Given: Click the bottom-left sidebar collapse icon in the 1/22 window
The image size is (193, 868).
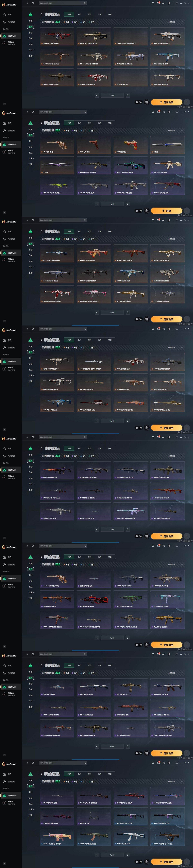Looking at the screenshot, I should pyautogui.click(x=4, y=104).
